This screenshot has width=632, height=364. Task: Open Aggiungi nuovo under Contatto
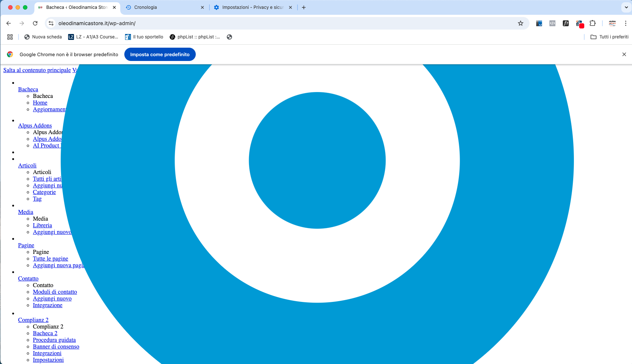(x=52, y=299)
